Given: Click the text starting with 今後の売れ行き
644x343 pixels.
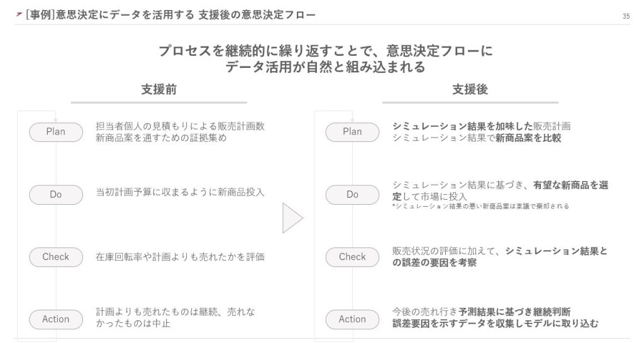Looking at the screenshot, I should tap(482, 312).
